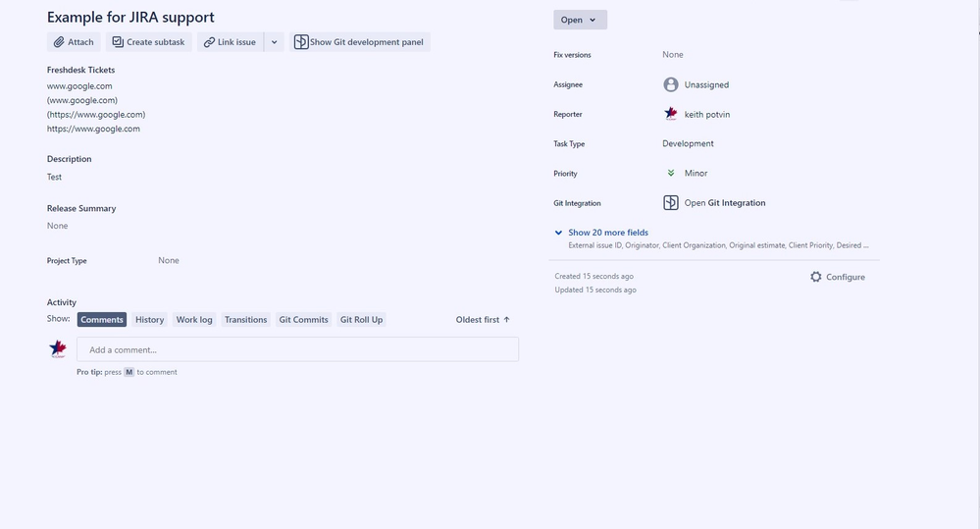Switch to the History tab

[149, 320]
